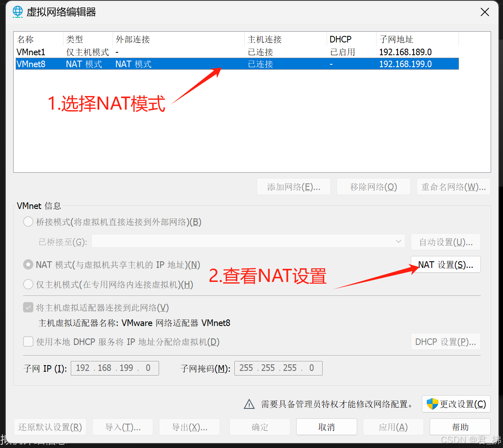Click the globe network icon in title bar
Viewport: 503px width, 448px height.
click(x=18, y=12)
